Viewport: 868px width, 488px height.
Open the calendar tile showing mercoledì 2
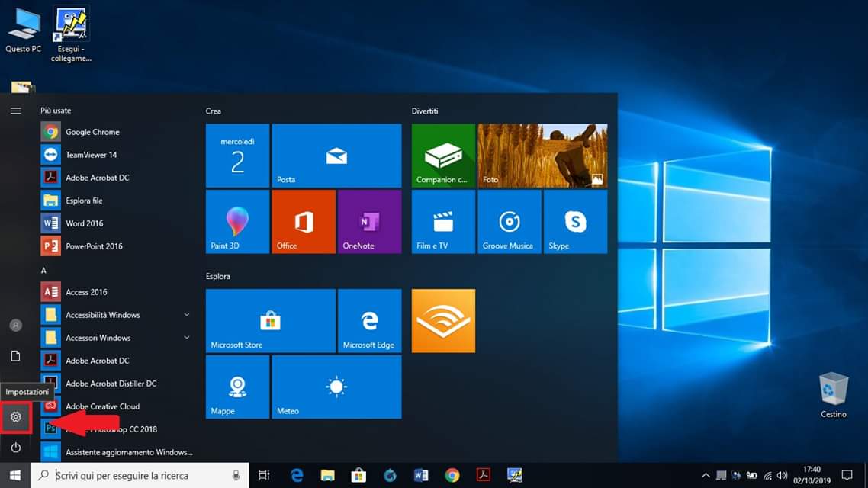[237, 156]
